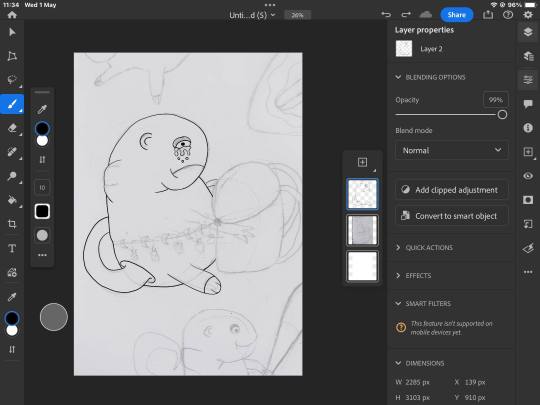
Task: Select the Move tool arrow
Action: pos(12,32)
